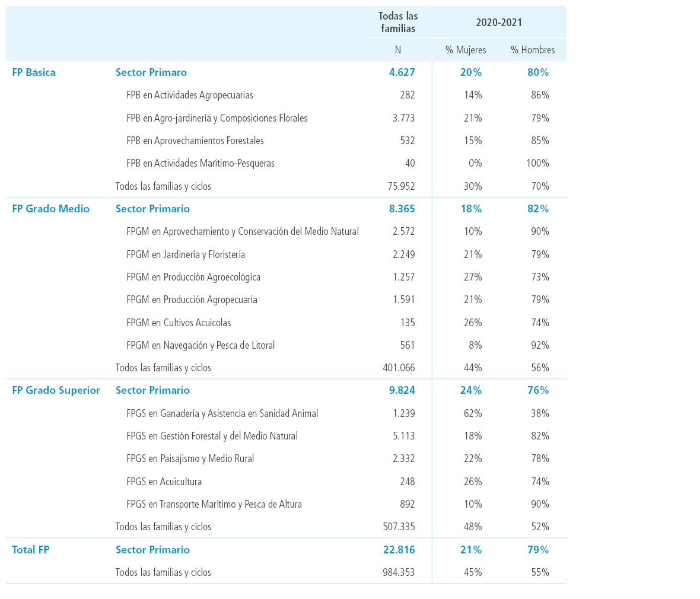Select the Total FP label
Screen dimensions: 700x599
(x=30, y=550)
